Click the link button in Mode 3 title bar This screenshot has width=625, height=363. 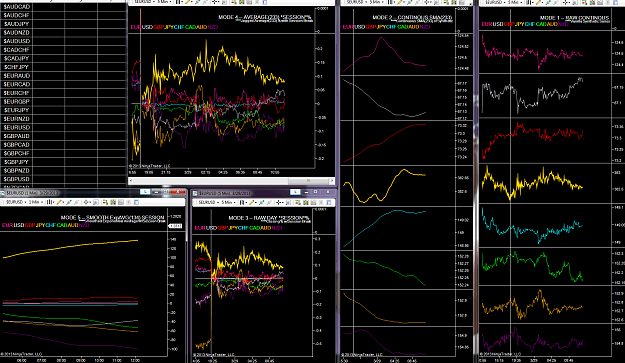pos(295,192)
